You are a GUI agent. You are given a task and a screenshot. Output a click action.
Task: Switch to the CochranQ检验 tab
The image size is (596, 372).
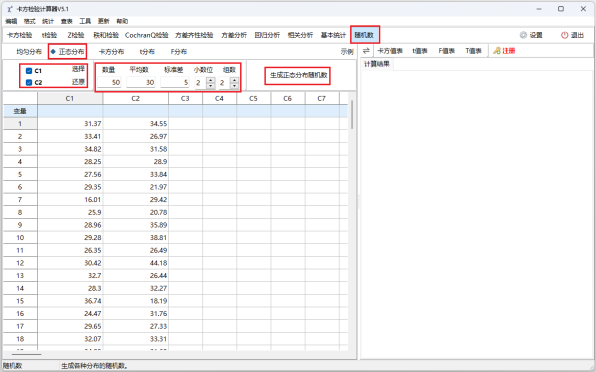(x=147, y=35)
